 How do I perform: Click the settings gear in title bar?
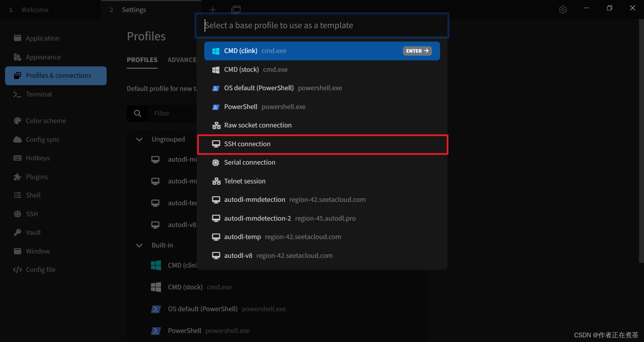563,10
